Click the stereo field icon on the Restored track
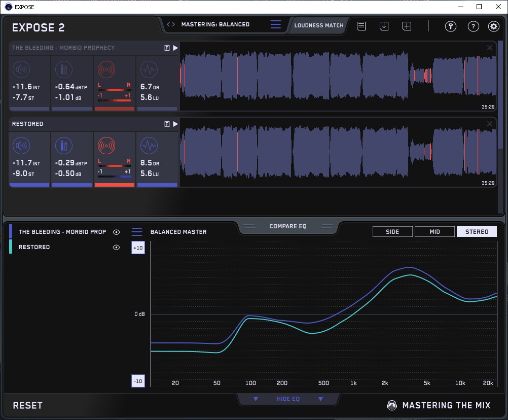The height and width of the screenshot is (420, 508). pos(106,146)
